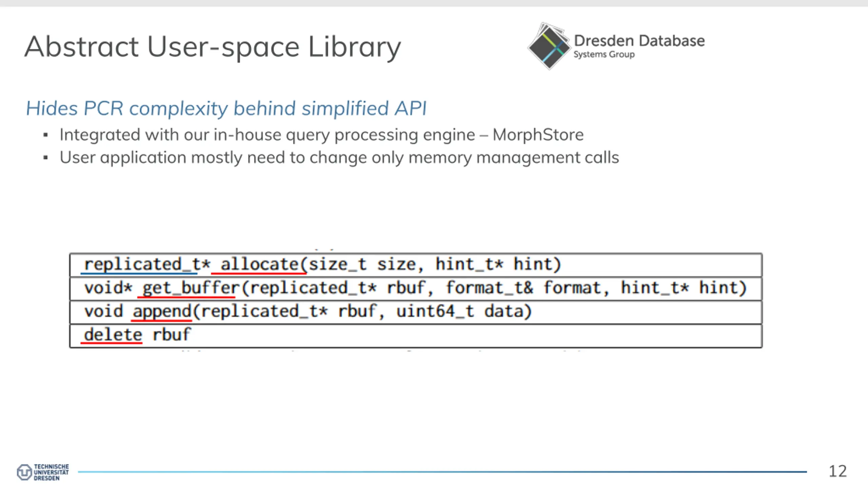The width and height of the screenshot is (868, 488).
Task: Click the "Dresden Database" logo text
Action: click(639, 41)
